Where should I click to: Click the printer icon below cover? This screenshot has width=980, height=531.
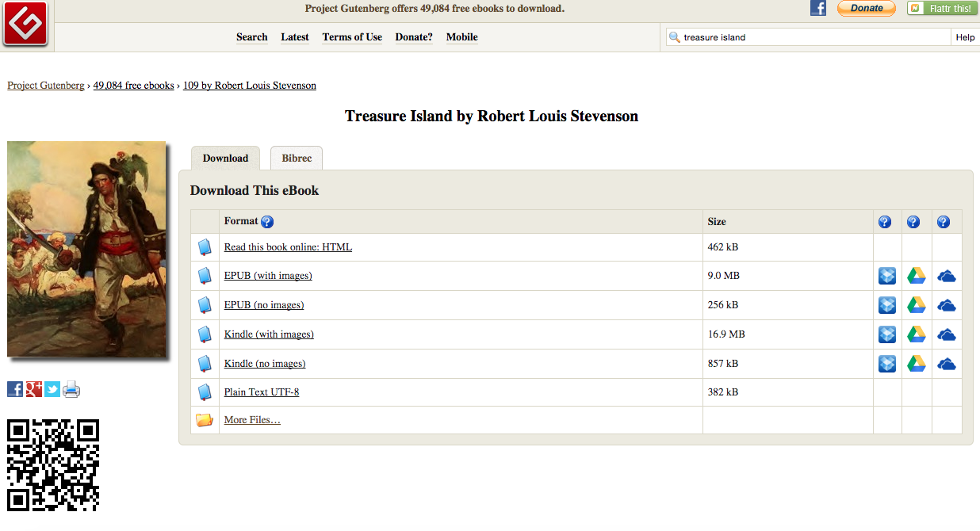71,389
